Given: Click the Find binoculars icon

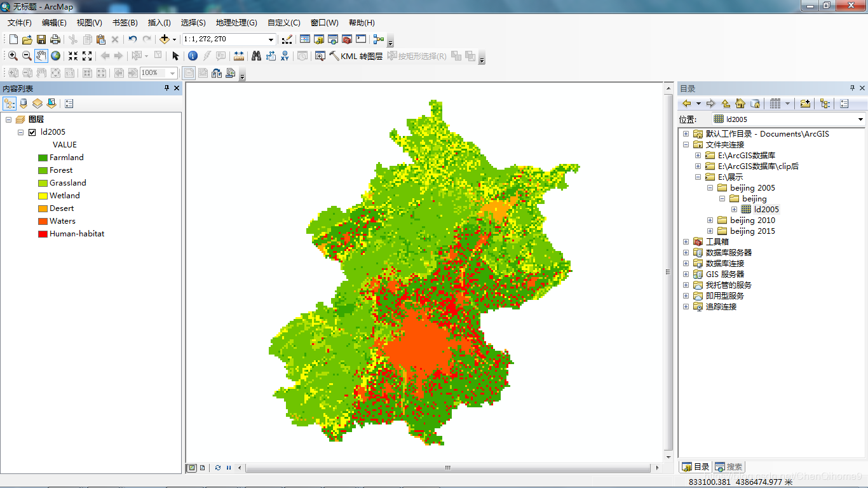Looking at the screenshot, I should coord(256,56).
